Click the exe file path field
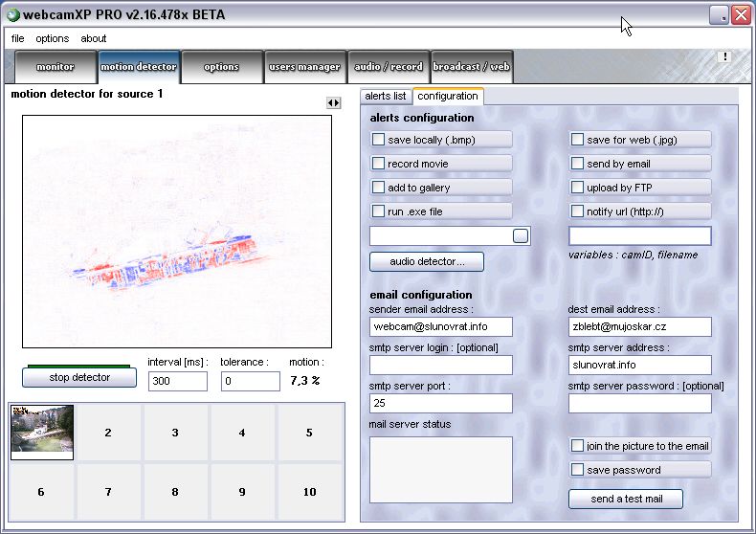Viewport: 756px width, 534px height. click(440, 236)
